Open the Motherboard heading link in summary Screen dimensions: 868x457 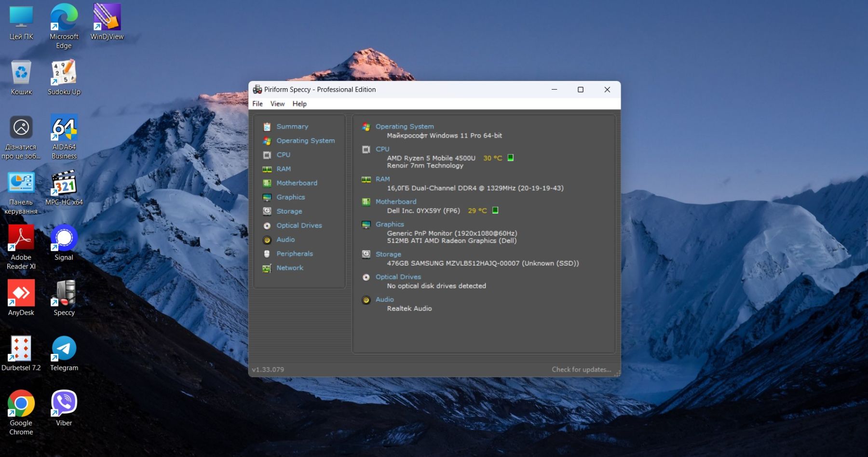point(396,202)
